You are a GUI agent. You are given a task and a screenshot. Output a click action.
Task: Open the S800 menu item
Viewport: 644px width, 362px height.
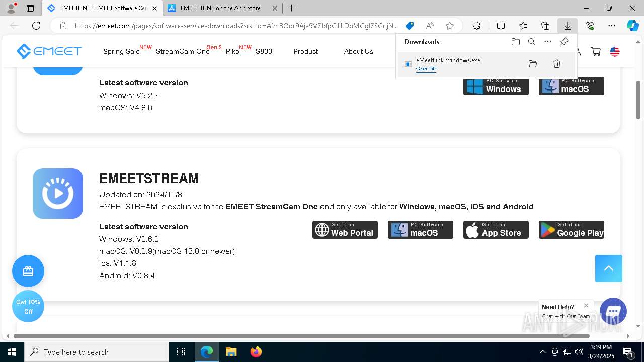pyautogui.click(x=264, y=51)
